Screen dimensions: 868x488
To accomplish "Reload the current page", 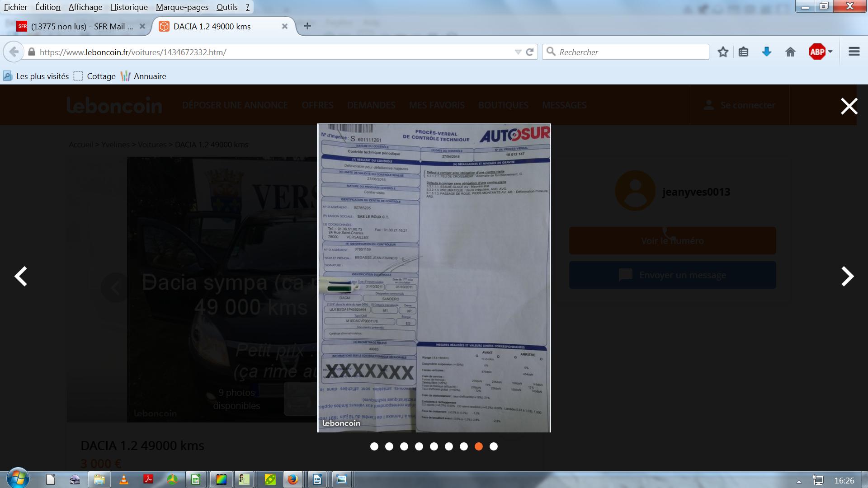I will click(x=530, y=52).
